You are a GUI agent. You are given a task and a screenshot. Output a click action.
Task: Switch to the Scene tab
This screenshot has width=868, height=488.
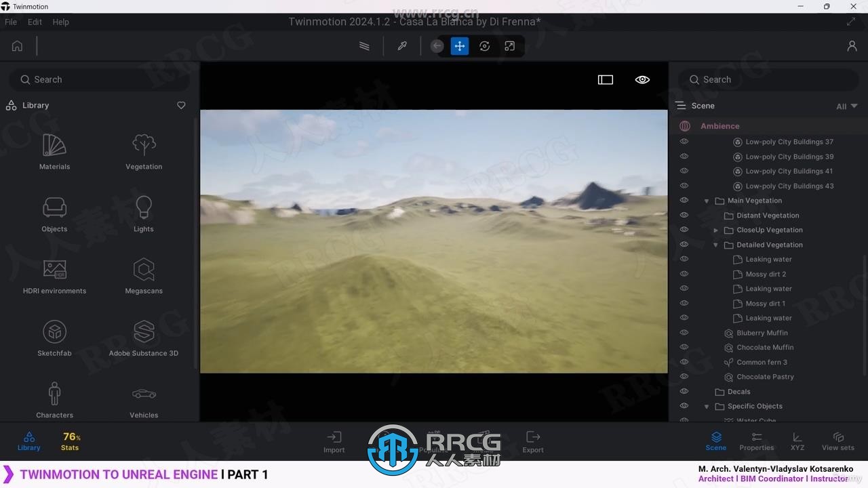pos(716,441)
